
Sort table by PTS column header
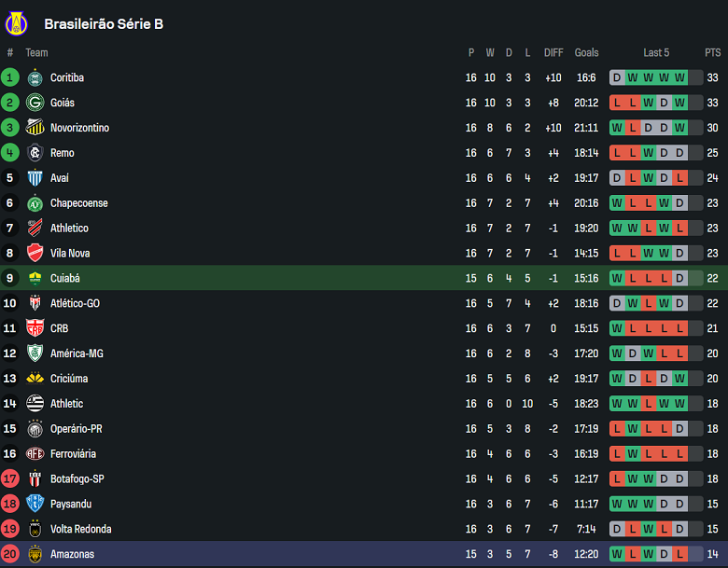(x=712, y=53)
